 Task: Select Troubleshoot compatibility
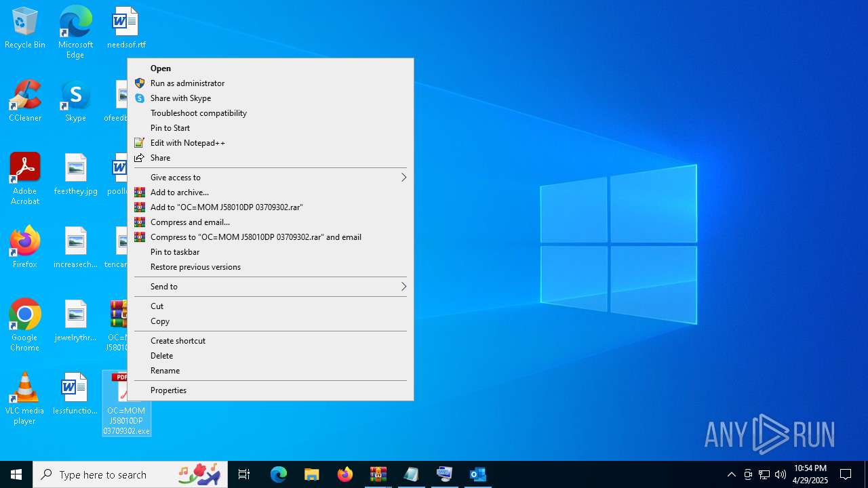[x=271, y=113]
